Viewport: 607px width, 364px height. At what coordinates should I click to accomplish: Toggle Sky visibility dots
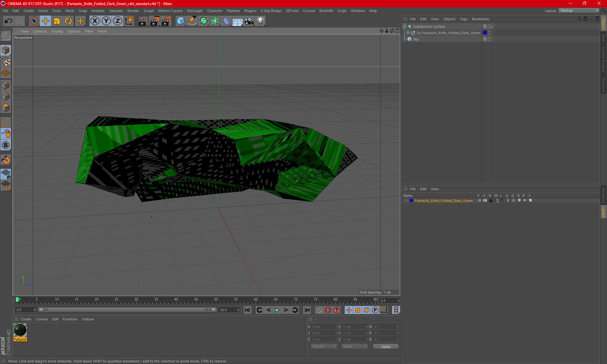coord(489,39)
